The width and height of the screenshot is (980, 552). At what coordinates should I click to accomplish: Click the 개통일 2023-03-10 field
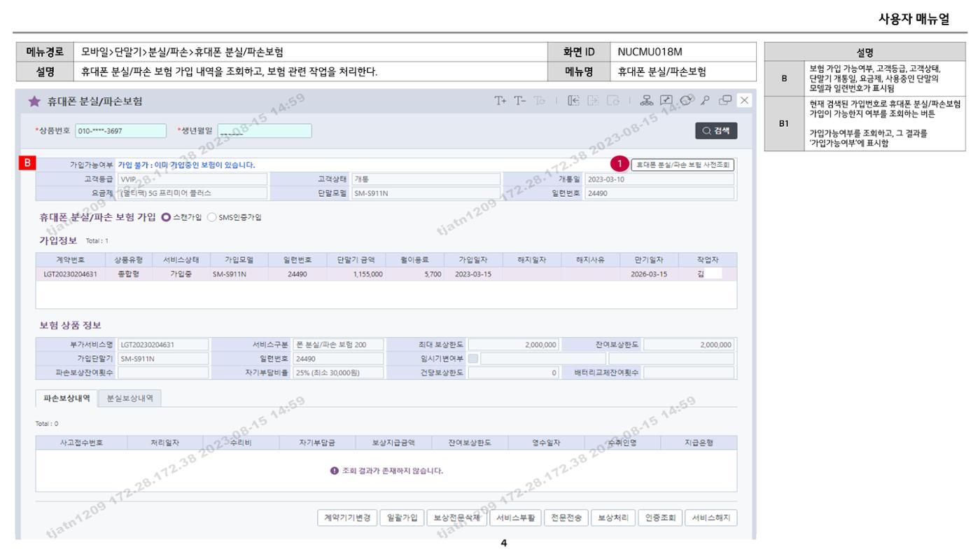(659, 179)
